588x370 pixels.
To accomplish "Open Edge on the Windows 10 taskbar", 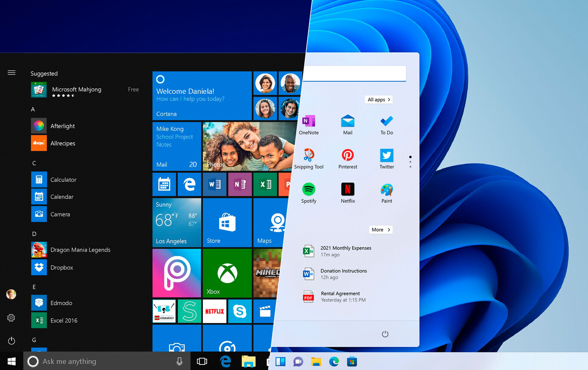I will coord(226,361).
